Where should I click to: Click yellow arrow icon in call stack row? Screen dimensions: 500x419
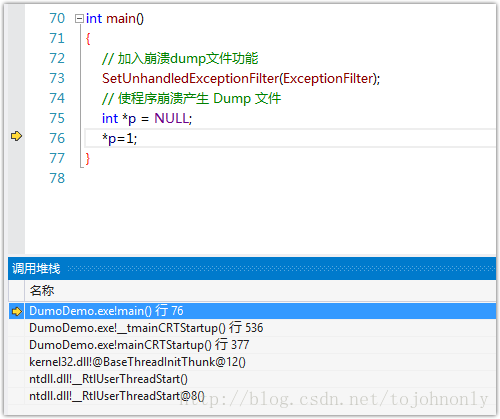click(17, 311)
